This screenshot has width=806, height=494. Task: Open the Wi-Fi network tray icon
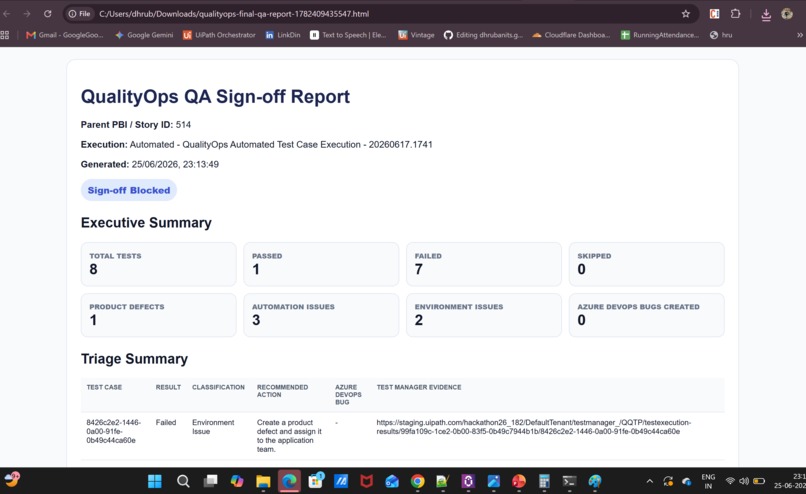click(730, 481)
